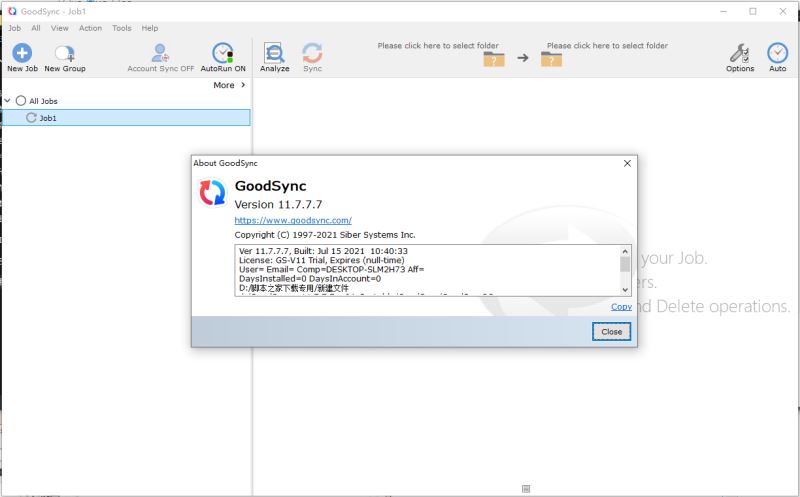Click the bottom panel toggle icon
Image resolution: width=800 pixels, height=497 pixels.
pyautogui.click(x=526, y=489)
